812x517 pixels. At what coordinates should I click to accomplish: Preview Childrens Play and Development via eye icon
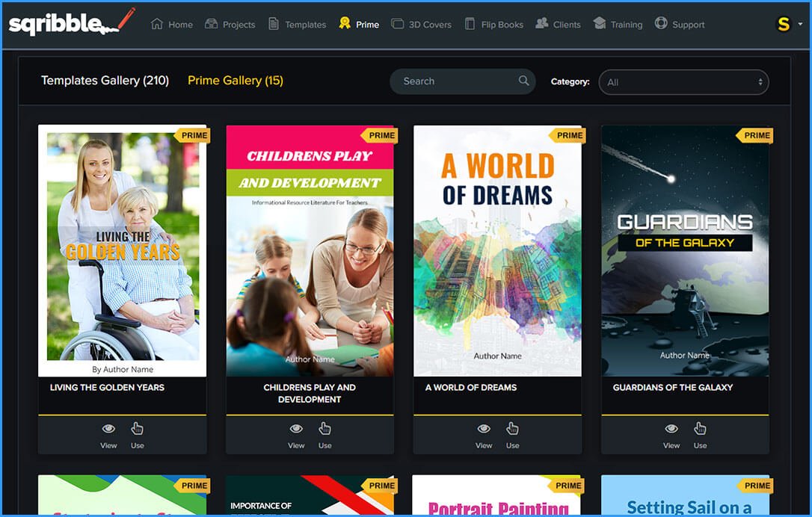click(x=296, y=429)
